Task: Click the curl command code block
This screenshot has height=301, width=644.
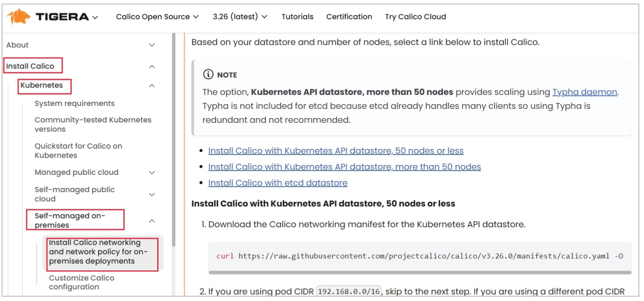Action: tap(420, 256)
